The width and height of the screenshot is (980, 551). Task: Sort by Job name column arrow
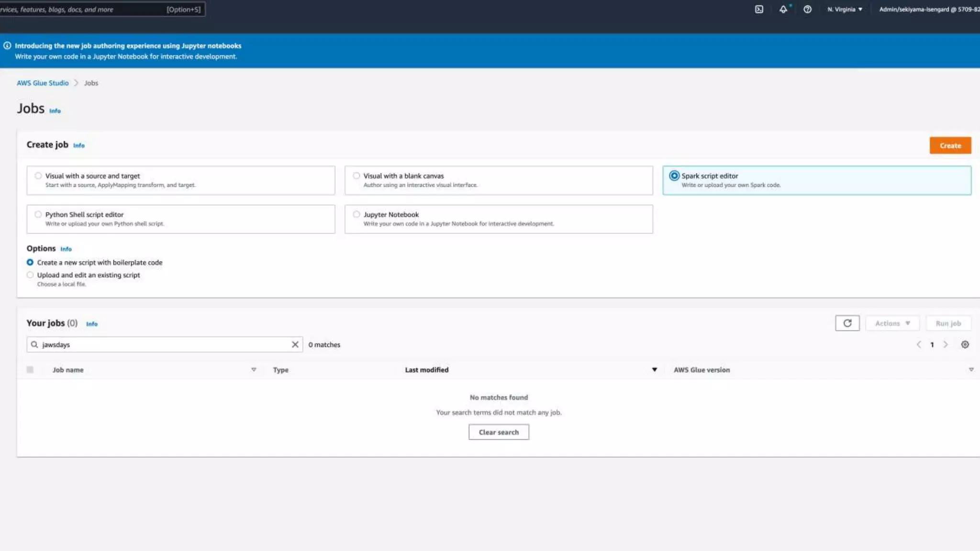click(254, 370)
